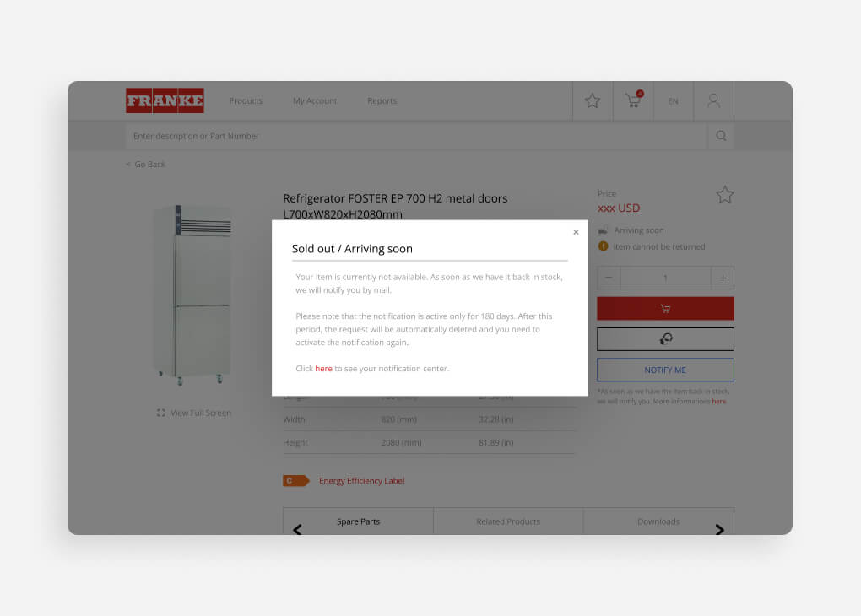861x616 pixels.
Task: Open the shopping cart
Action: pos(634,100)
